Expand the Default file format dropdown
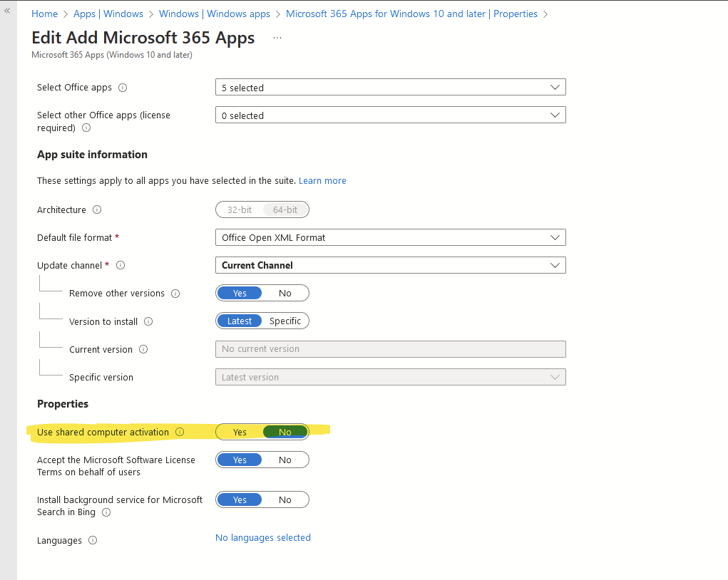The image size is (728, 580). click(390, 238)
